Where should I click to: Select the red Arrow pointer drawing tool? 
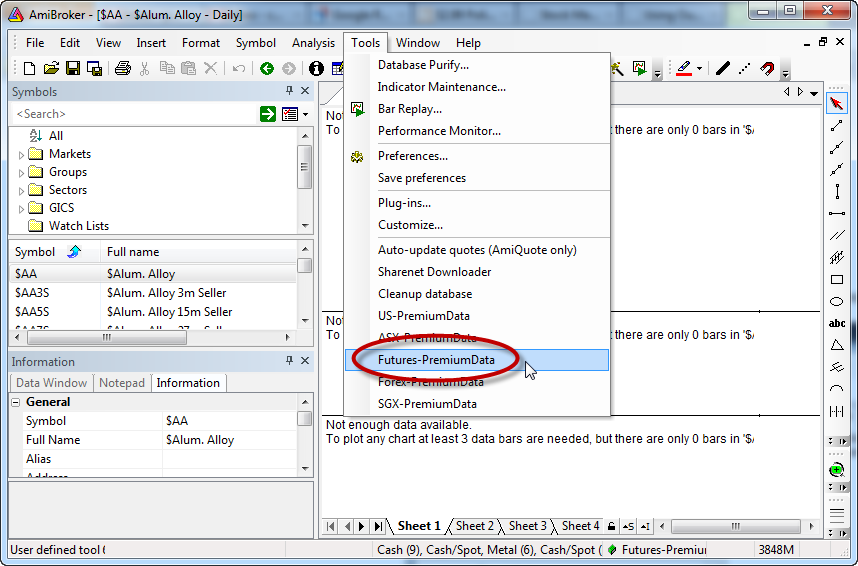(x=836, y=103)
